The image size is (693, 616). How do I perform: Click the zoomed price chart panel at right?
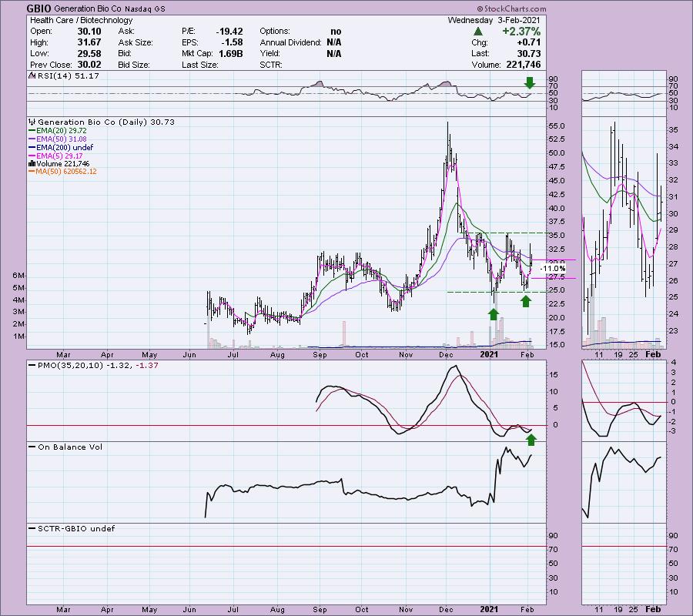624,233
